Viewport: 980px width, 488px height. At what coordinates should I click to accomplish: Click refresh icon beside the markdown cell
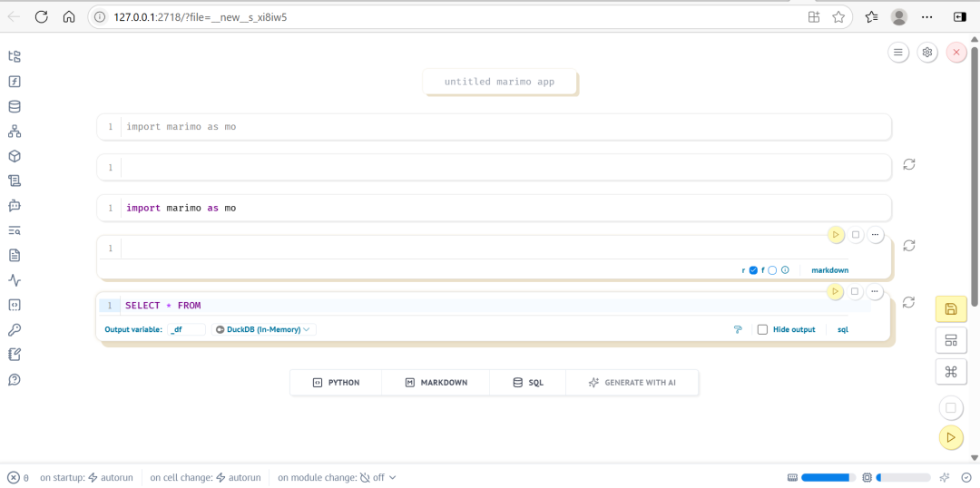[x=909, y=246]
